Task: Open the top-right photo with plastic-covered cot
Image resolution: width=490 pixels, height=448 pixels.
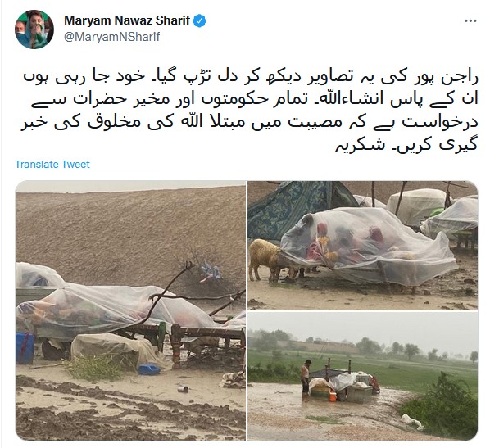Action: (x=363, y=245)
